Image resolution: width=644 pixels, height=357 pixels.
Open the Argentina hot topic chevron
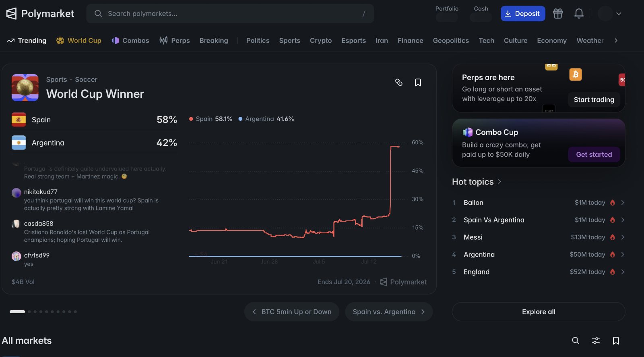coord(623,255)
